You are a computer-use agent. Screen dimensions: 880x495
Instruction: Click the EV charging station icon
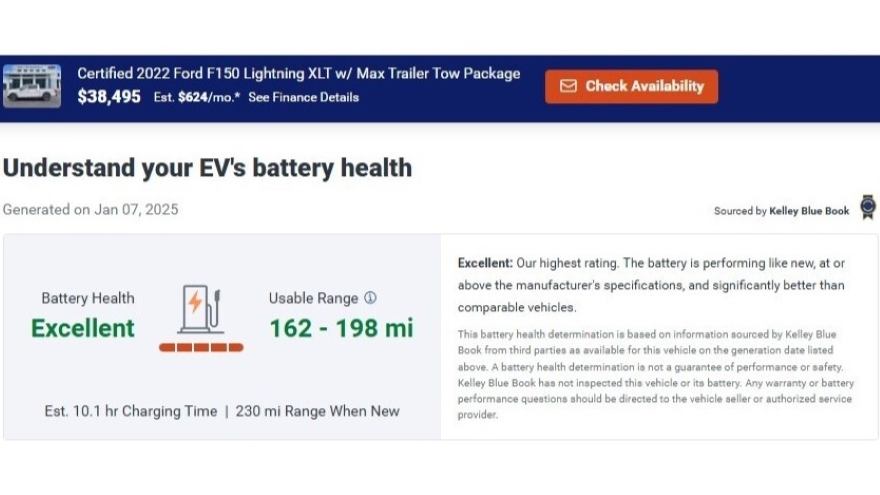200,310
